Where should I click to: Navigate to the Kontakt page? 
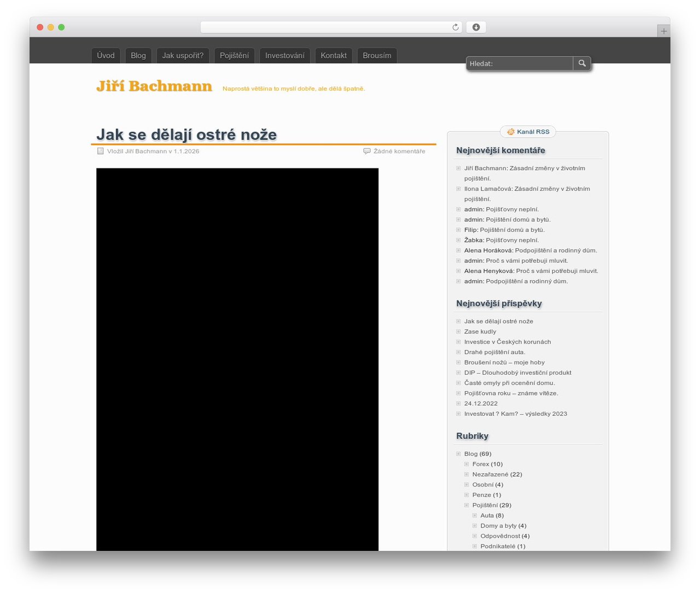(334, 55)
